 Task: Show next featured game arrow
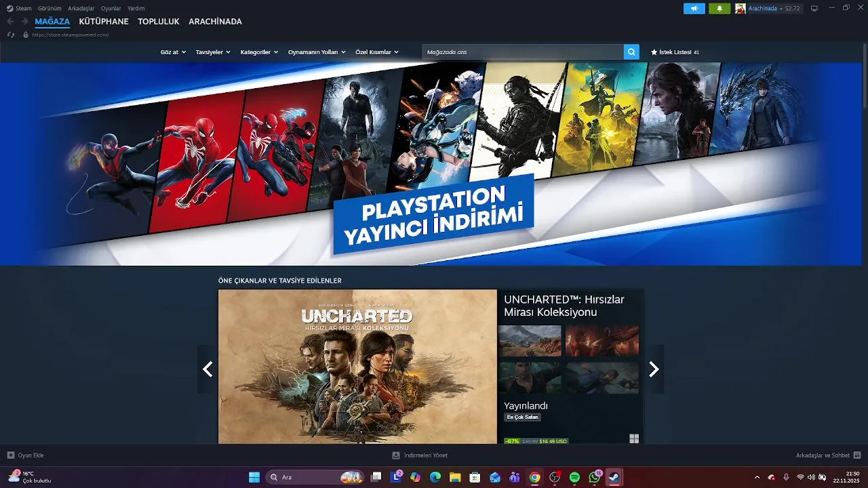pyautogui.click(x=654, y=369)
